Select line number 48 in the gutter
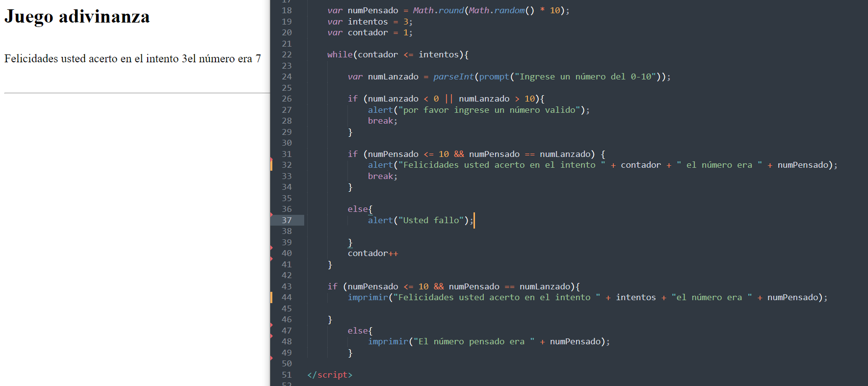The width and height of the screenshot is (868, 386). click(x=287, y=341)
